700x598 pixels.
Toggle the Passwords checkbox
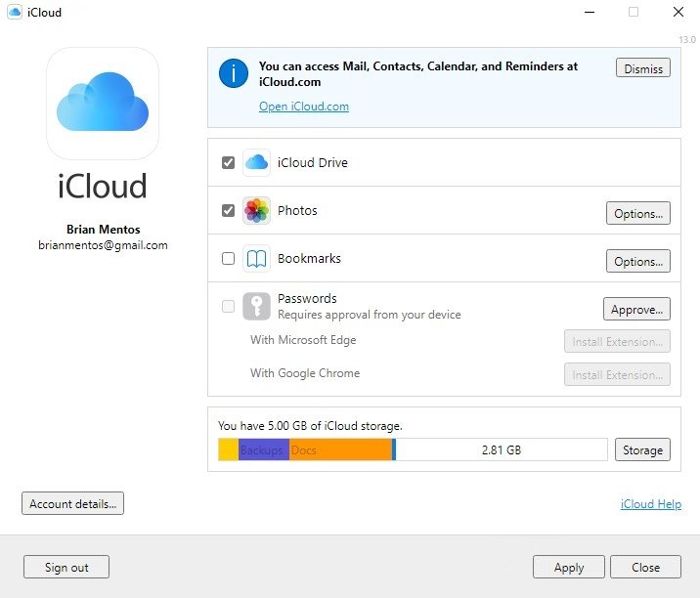click(228, 306)
